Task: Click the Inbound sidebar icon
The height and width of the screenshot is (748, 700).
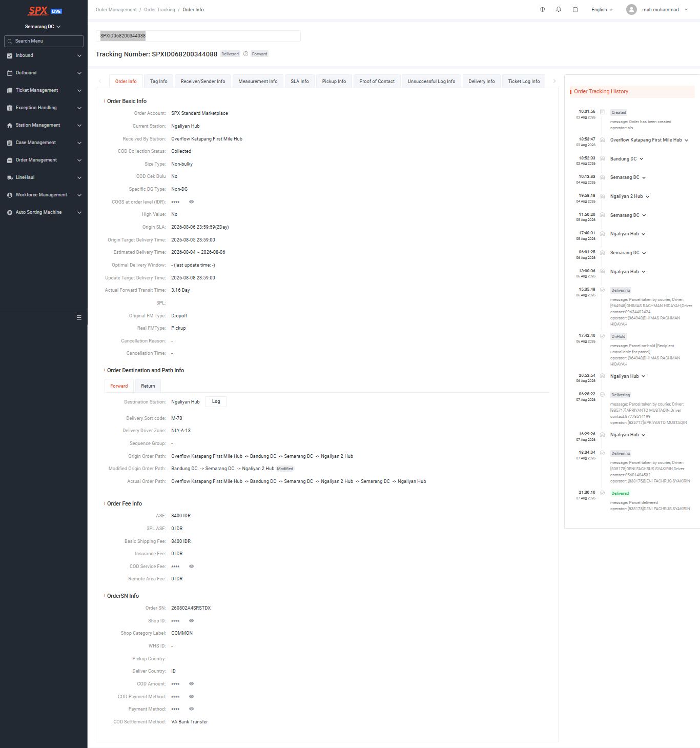Action: point(10,55)
